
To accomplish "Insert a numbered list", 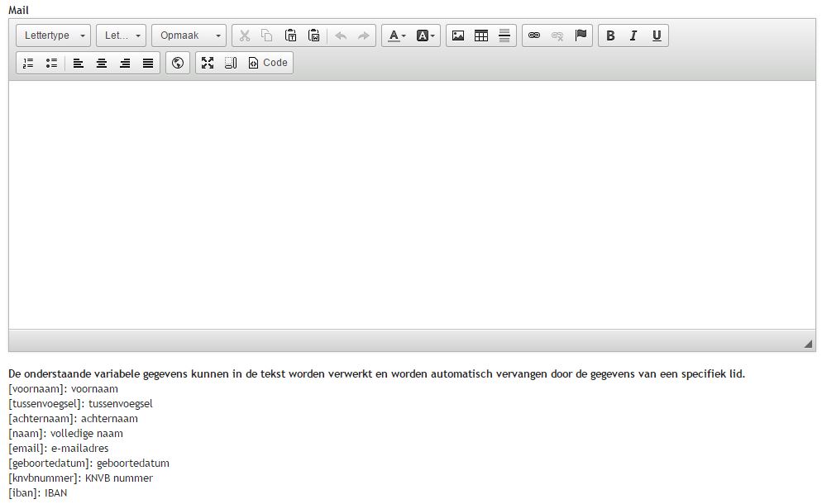I will click(x=28, y=63).
